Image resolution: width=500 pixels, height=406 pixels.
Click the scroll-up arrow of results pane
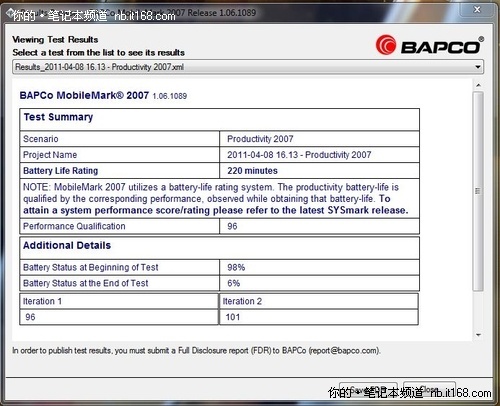click(x=478, y=85)
